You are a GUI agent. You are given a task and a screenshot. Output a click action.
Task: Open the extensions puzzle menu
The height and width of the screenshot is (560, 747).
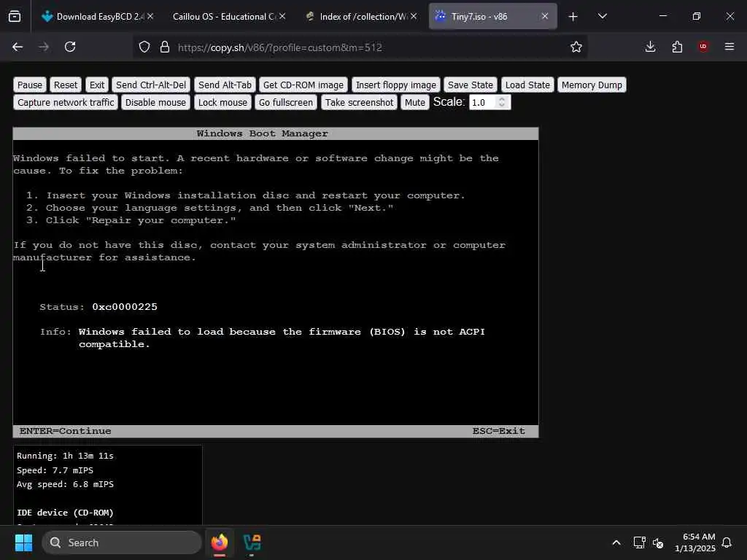pyautogui.click(x=677, y=47)
